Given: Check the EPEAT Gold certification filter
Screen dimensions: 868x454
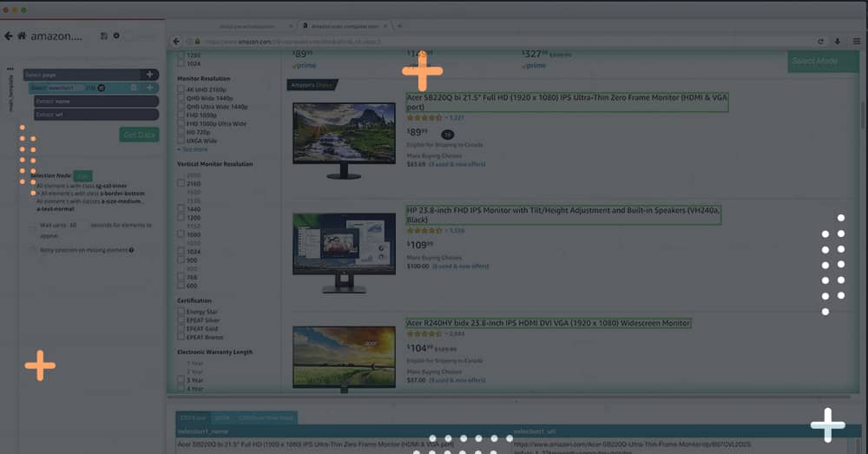Looking at the screenshot, I should tap(181, 329).
